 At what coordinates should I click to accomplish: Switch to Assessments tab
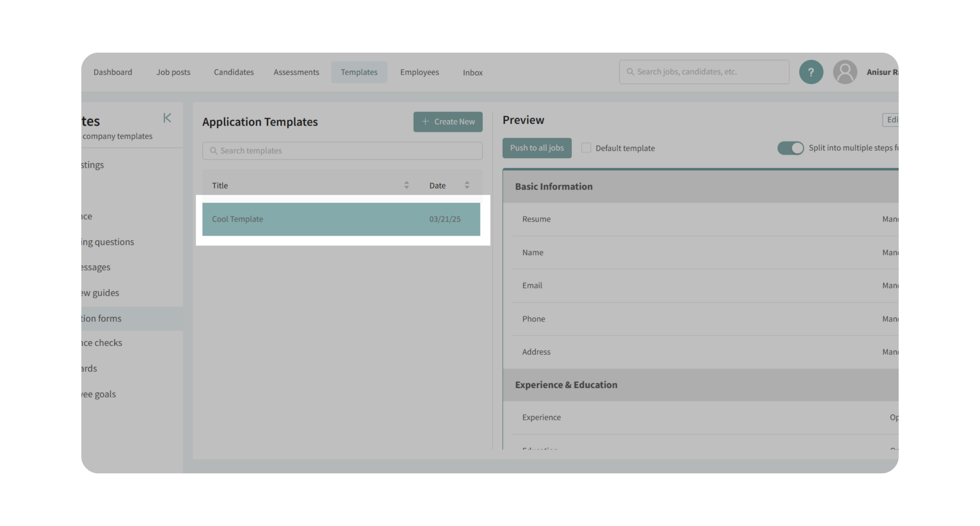point(296,72)
